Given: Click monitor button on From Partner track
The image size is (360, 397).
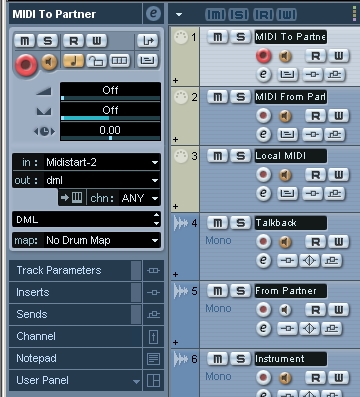Looking at the screenshot, I should 285,310.
